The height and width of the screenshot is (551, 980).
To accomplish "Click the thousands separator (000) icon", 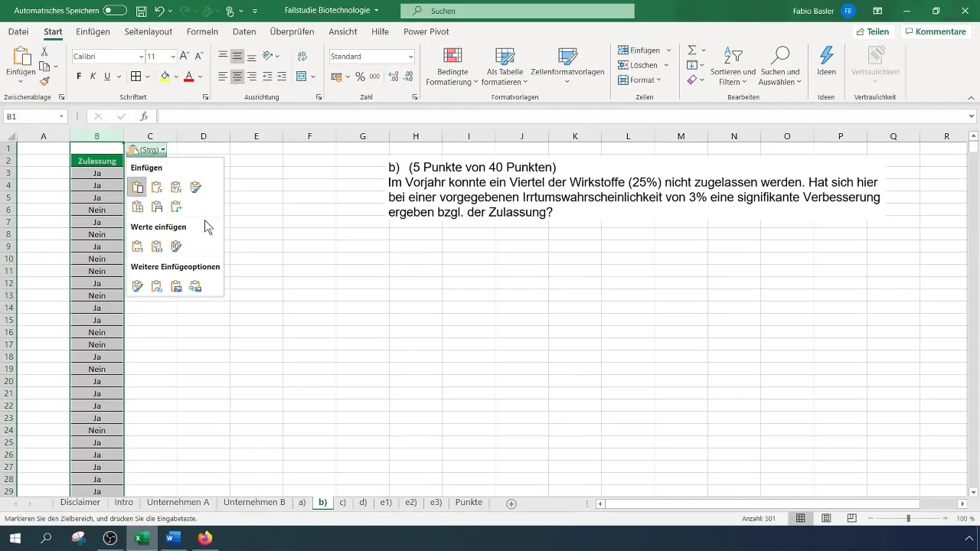I will (374, 77).
